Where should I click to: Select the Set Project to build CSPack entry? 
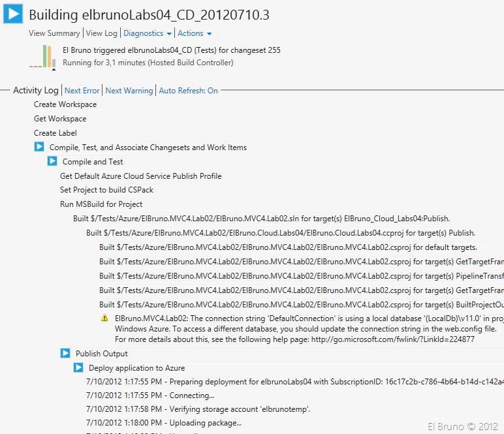point(106,190)
